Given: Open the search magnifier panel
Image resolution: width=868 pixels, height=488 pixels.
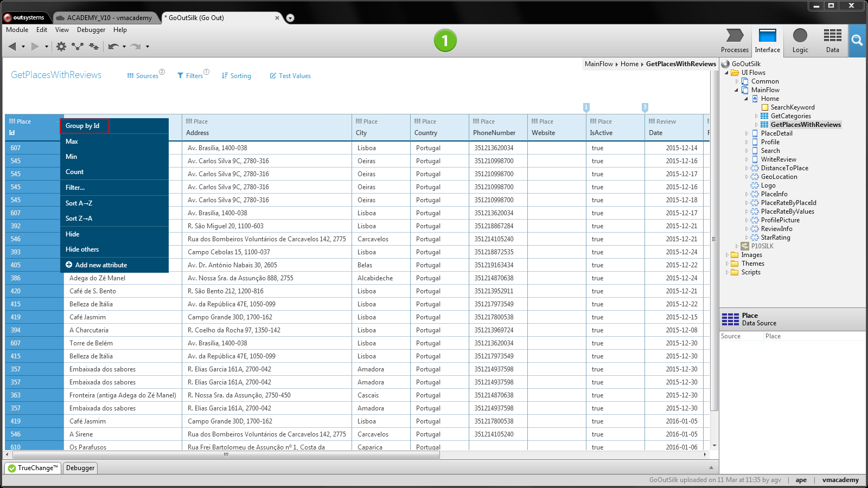Looking at the screenshot, I should coord(857,41).
